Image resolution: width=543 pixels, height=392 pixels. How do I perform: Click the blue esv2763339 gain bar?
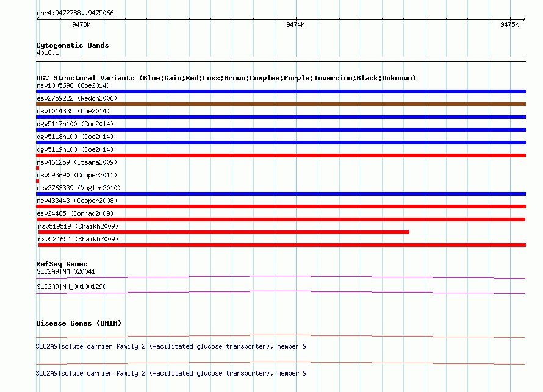(x=281, y=194)
